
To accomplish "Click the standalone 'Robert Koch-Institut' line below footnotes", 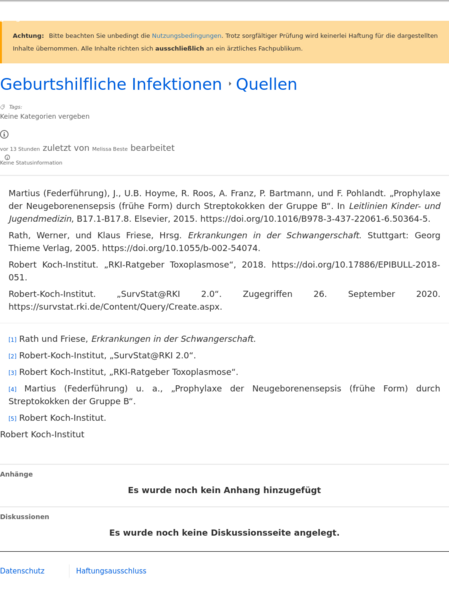I will 42,434.
